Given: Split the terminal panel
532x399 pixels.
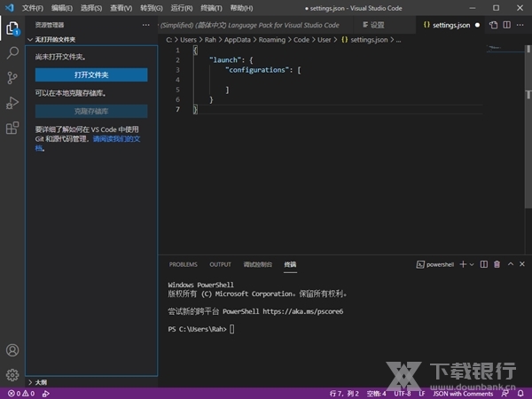Looking at the screenshot, I should [x=484, y=264].
